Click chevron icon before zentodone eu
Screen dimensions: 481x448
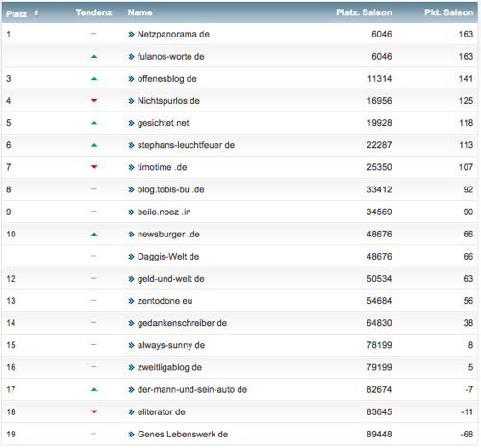[131, 301]
